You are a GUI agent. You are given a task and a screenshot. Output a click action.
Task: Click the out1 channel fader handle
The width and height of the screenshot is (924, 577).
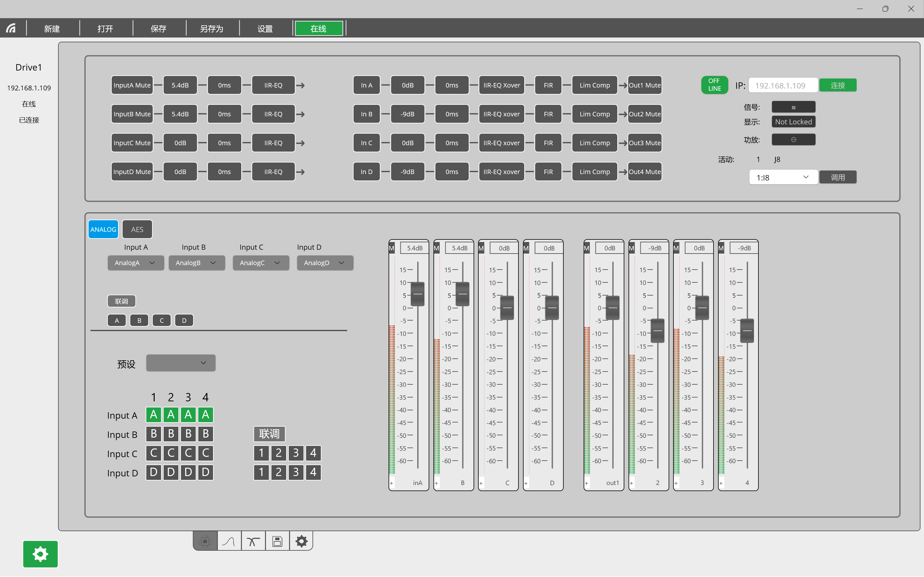tap(612, 308)
